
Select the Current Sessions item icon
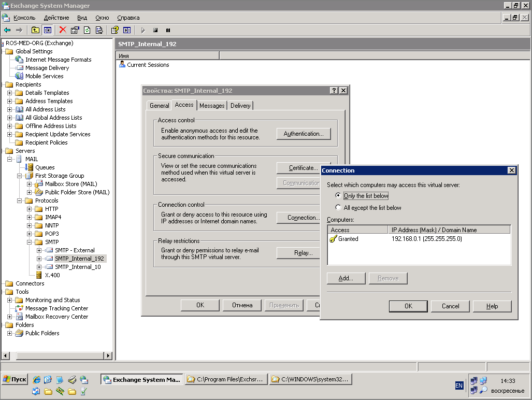(x=122, y=64)
